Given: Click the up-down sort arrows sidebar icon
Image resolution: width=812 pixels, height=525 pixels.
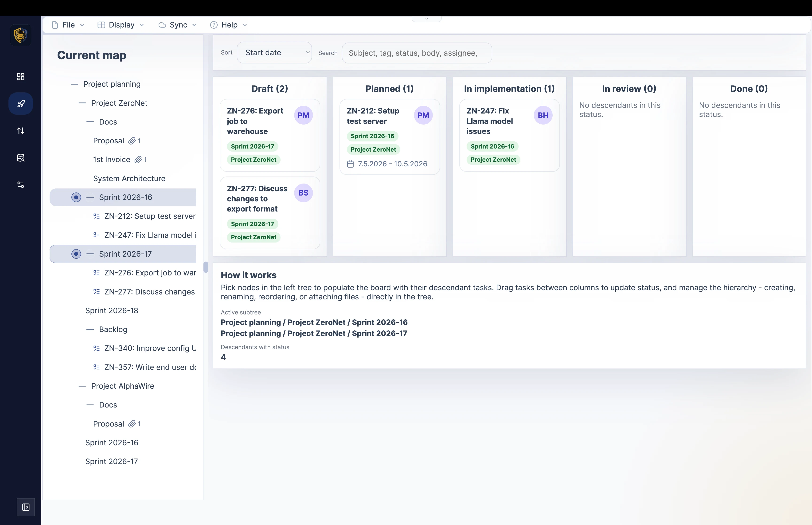Looking at the screenshot, I should click(x=20, y=130).
